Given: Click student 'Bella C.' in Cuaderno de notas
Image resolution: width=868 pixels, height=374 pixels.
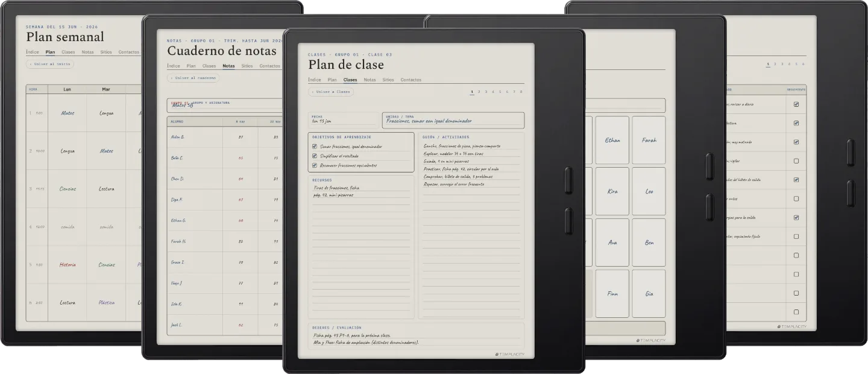Looking at the screenshot, I should [x=177, y=158].
